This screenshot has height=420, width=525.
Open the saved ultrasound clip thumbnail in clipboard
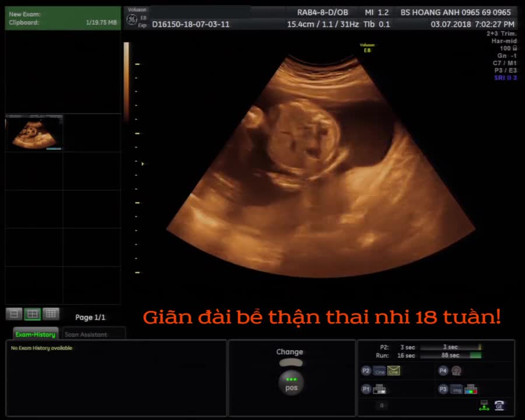[34, 133]
